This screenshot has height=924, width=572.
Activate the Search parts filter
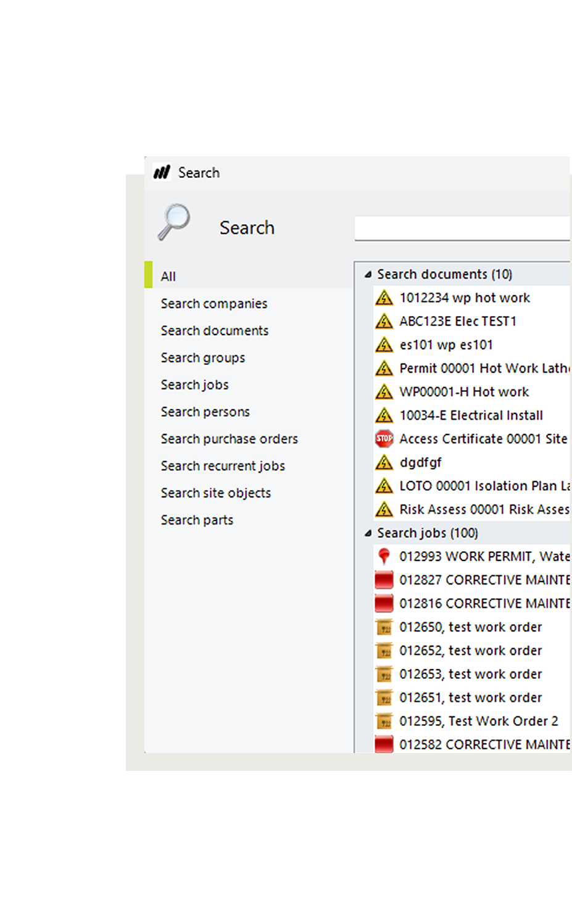(196, 520)
